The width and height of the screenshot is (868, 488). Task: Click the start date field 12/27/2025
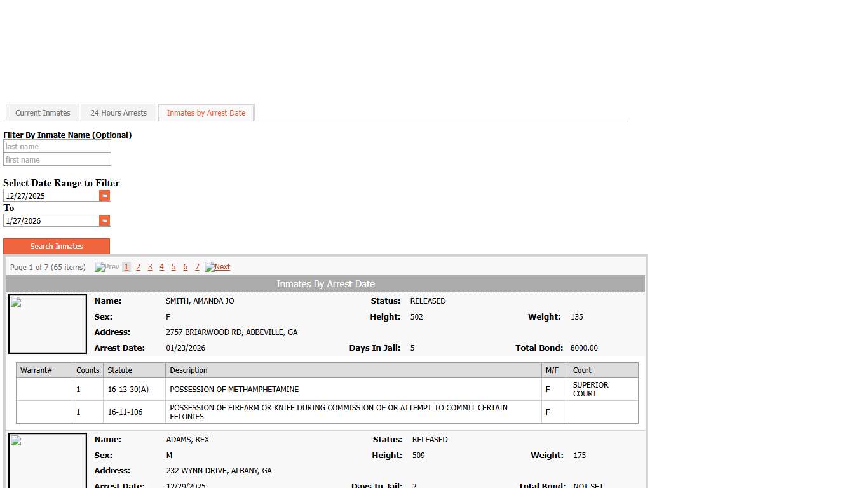click(51, 196)
